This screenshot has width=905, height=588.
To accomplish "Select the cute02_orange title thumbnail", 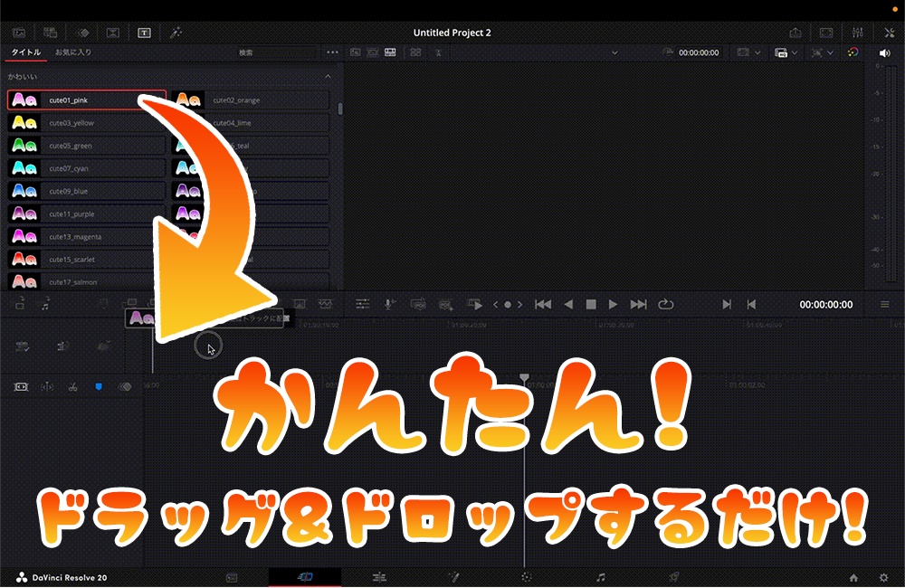I will tap(190, 100).
